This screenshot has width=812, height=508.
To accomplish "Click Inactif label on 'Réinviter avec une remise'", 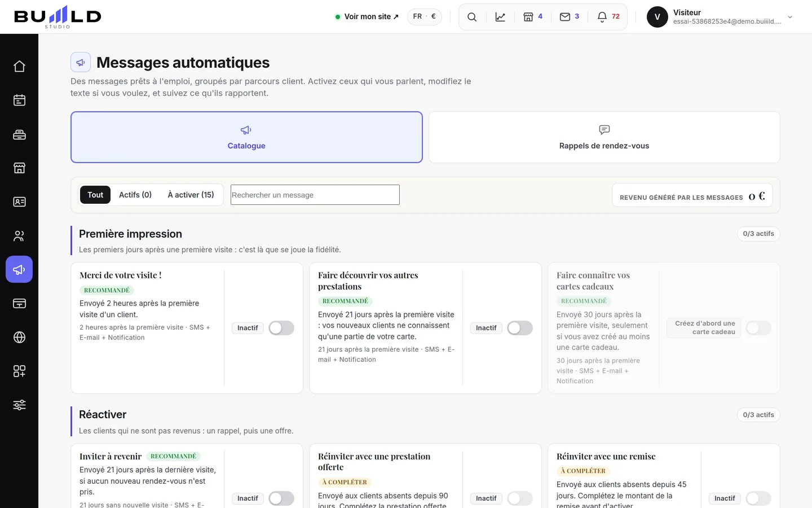I will [725, 498].
